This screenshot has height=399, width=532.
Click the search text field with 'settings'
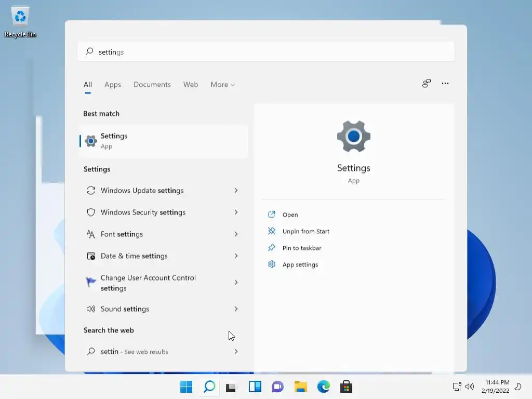pos(265,51)
